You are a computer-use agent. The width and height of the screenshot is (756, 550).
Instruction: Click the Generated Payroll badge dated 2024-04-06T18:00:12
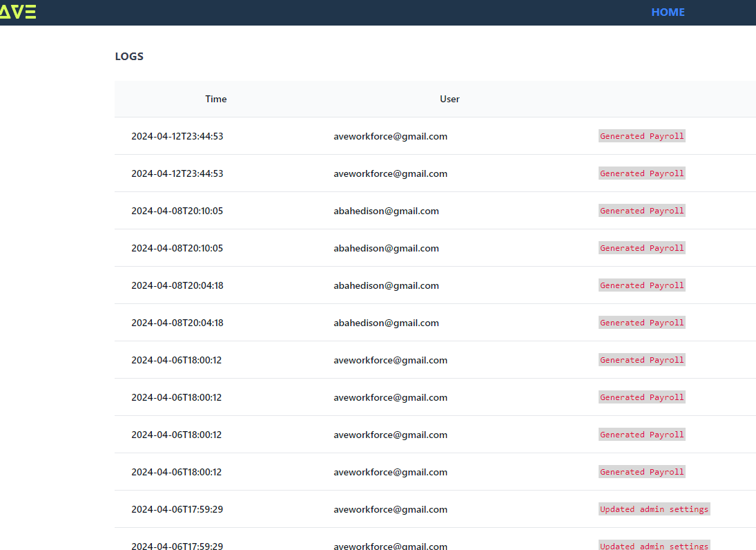[641, 359]
